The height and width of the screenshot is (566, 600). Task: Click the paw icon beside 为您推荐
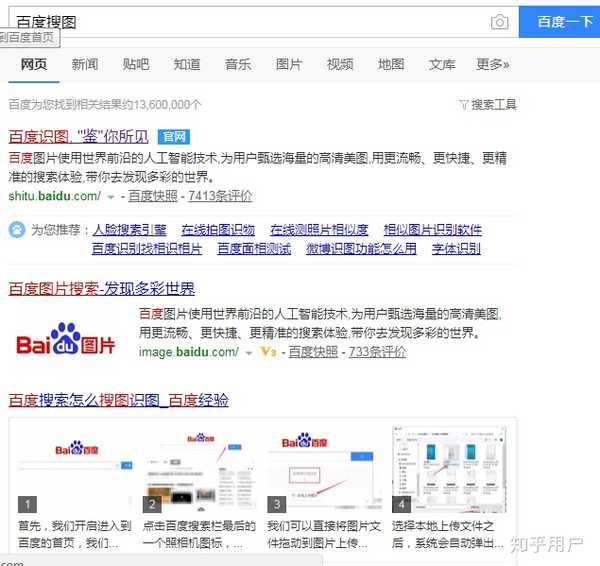[x=17, y=230]
